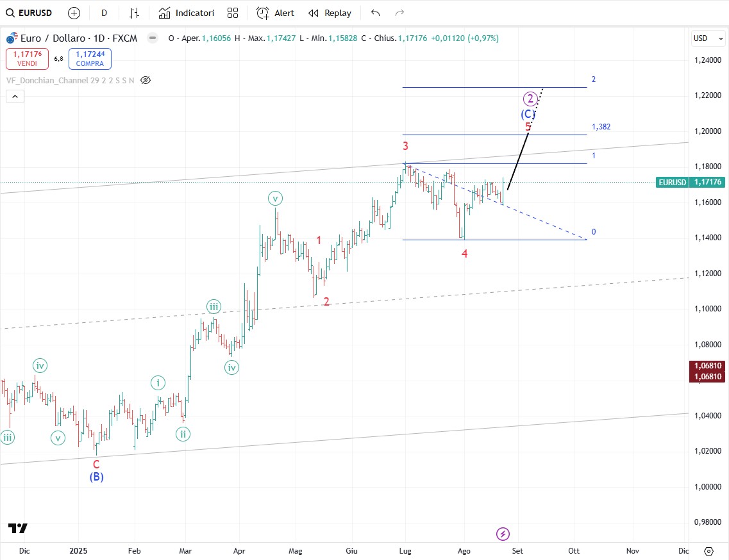Select the red wave 3 label
The image size is (729, 560).
click(405, 146)
